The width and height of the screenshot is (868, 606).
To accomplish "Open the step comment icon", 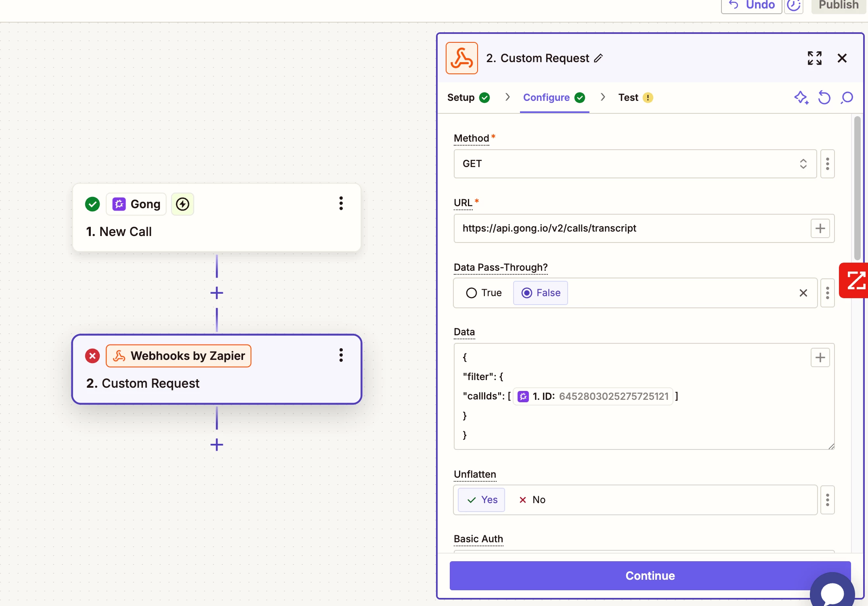I will coord(847,98).
